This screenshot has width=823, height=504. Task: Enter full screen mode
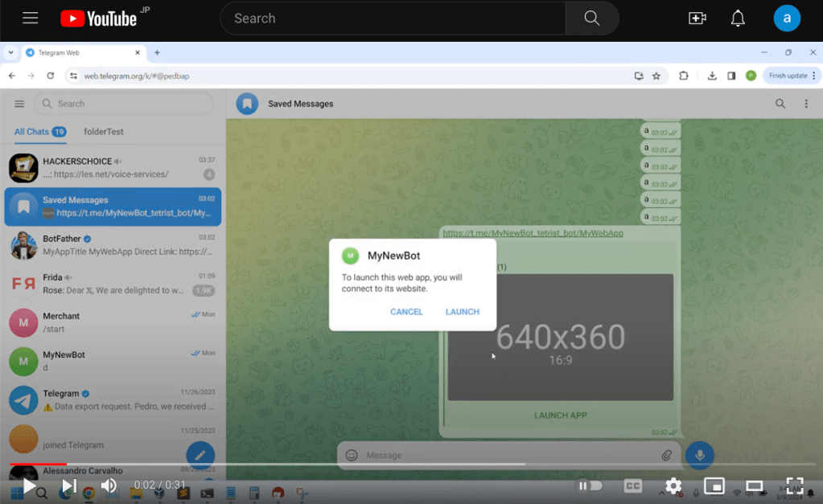tap(794, 486)
